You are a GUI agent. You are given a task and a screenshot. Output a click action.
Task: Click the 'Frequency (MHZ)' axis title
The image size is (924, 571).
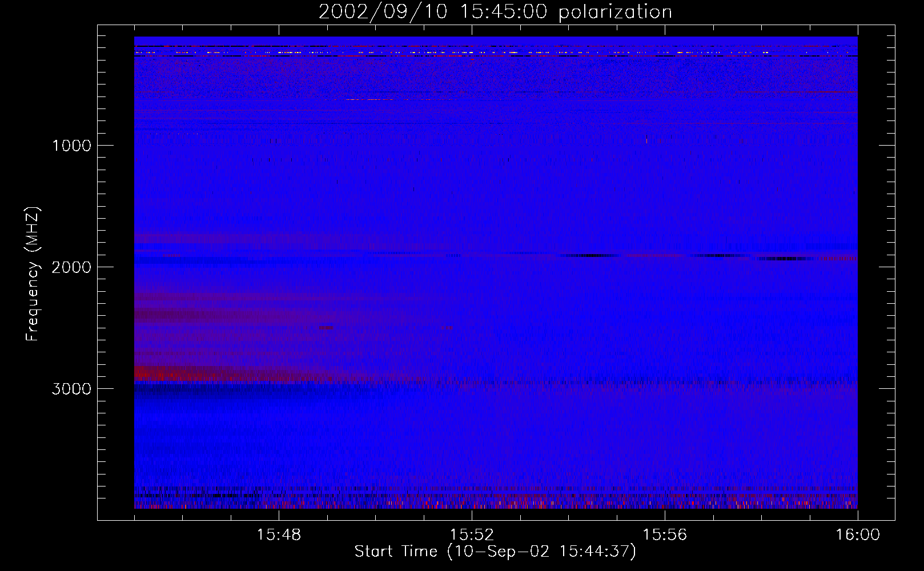pyautogui.click(x=33, y=274)
